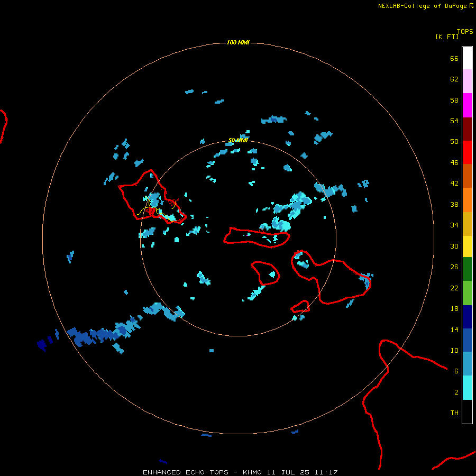Image resolution: width=476 pixels, height=476 pixels.
Task: Click the KHMO station identifier in caption
Action: 252,472
